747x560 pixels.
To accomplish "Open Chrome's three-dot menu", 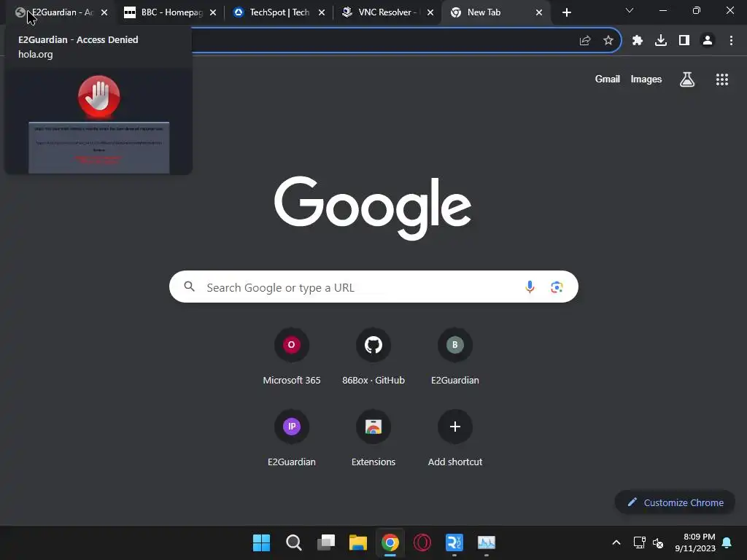I will point(731,41).
